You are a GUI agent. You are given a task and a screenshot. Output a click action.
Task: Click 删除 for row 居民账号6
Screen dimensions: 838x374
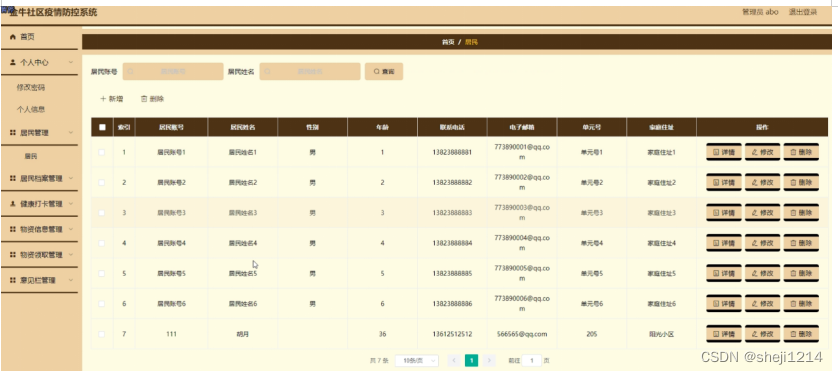coord(801,303)
